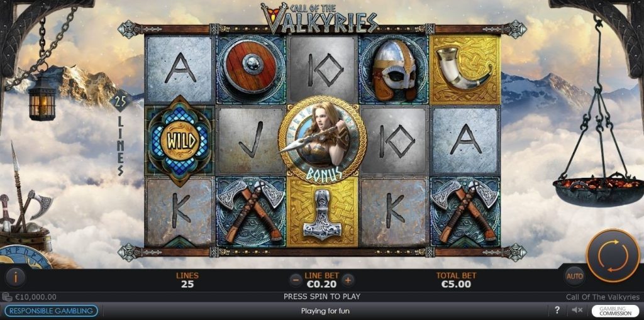Select the Valkyrie Bonus symbol
Screen dimensions: 644x320
[x=323, y=138]
